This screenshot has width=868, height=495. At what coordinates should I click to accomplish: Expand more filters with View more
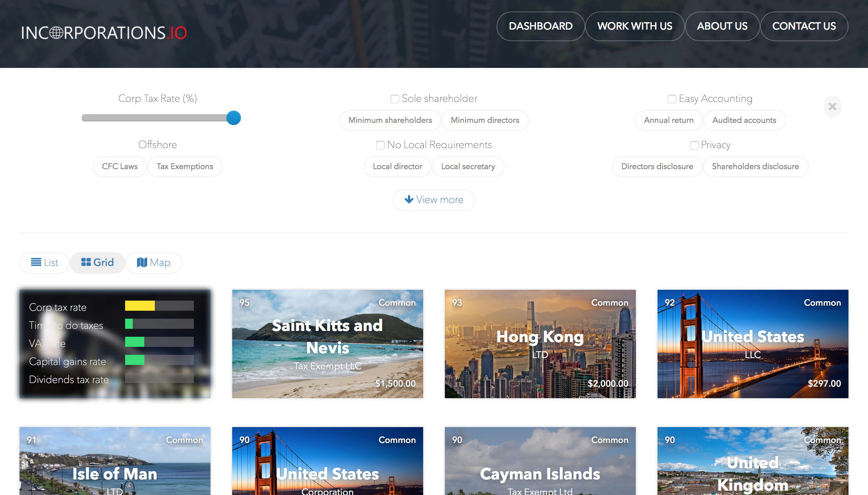click(439, 200)
